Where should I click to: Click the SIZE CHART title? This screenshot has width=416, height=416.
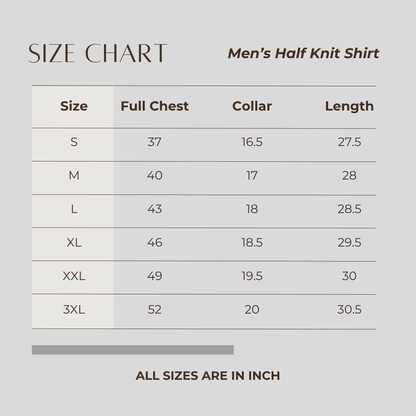[x=97, y=53]
